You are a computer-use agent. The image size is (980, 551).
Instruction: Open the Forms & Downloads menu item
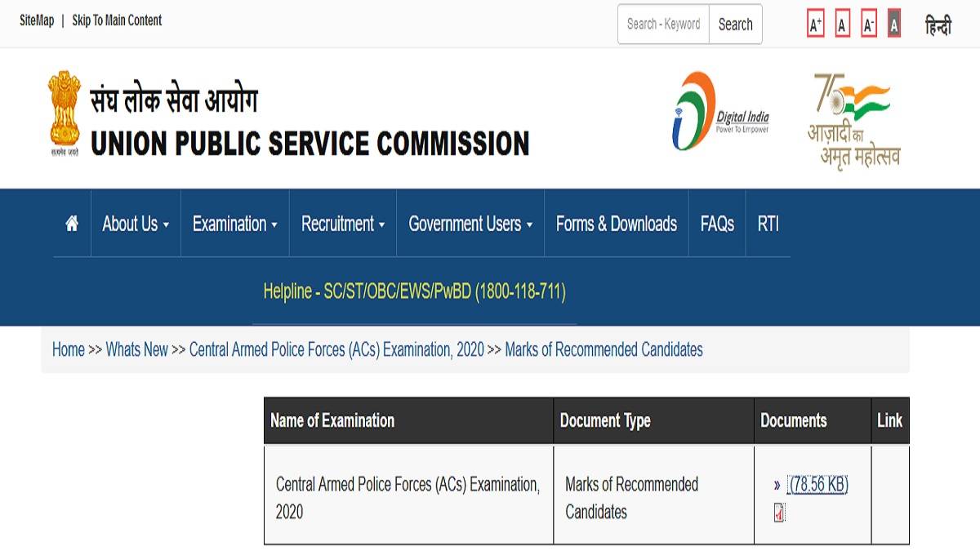tap(616, 223)
